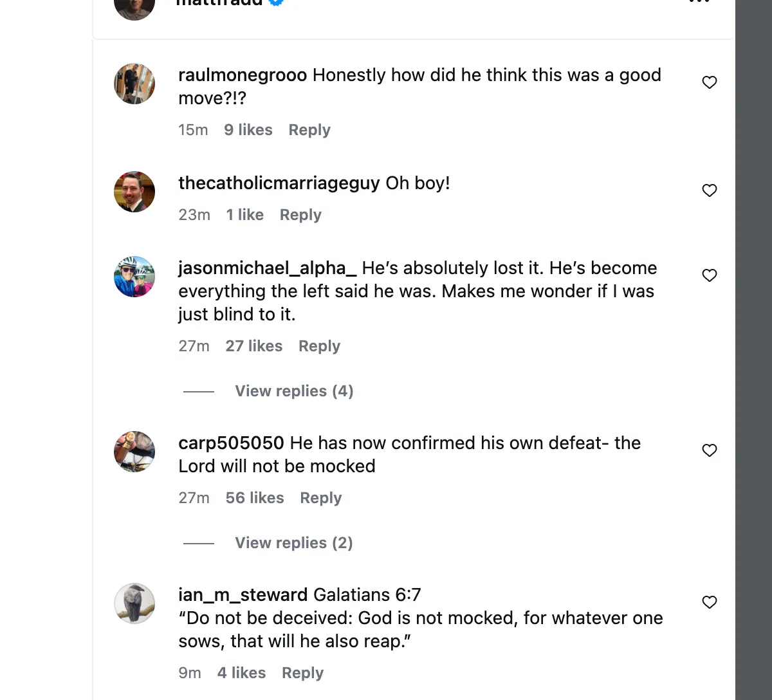Like raulmonegrooo's comment with the heart
The height and width of the screenshot is (700, 772).
pyautogui.click(x=709, y=82)
